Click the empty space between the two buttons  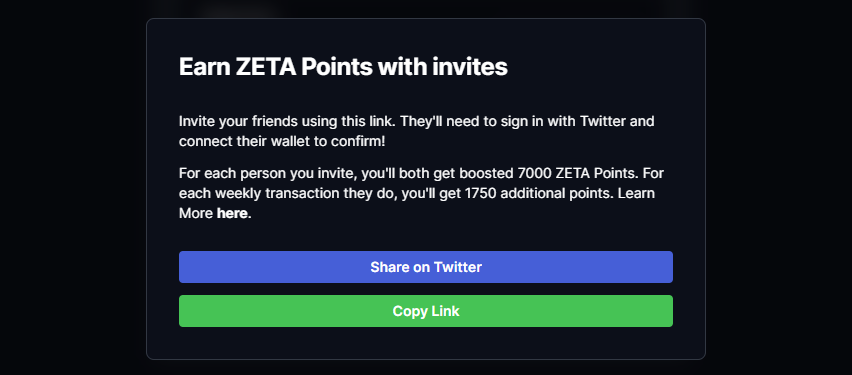425,289
